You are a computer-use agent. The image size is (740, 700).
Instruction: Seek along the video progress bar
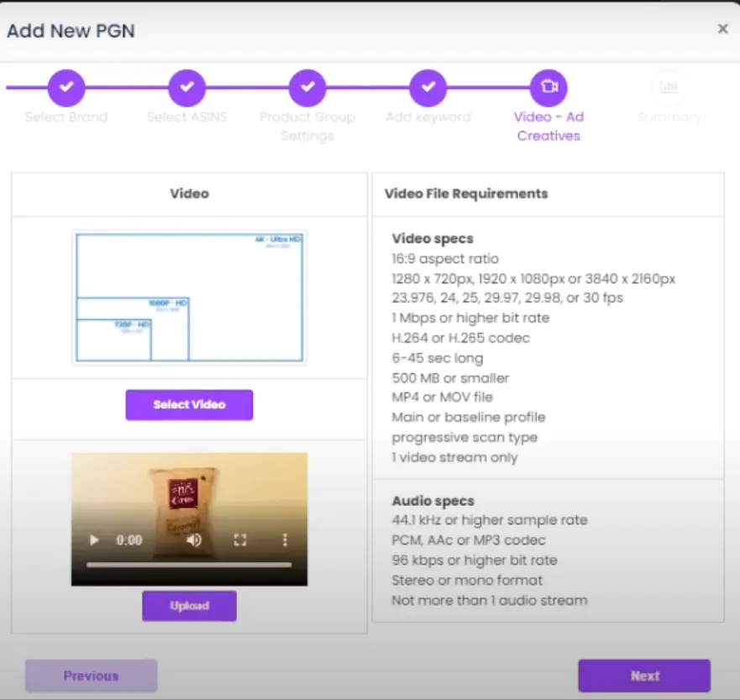(189, 565)
